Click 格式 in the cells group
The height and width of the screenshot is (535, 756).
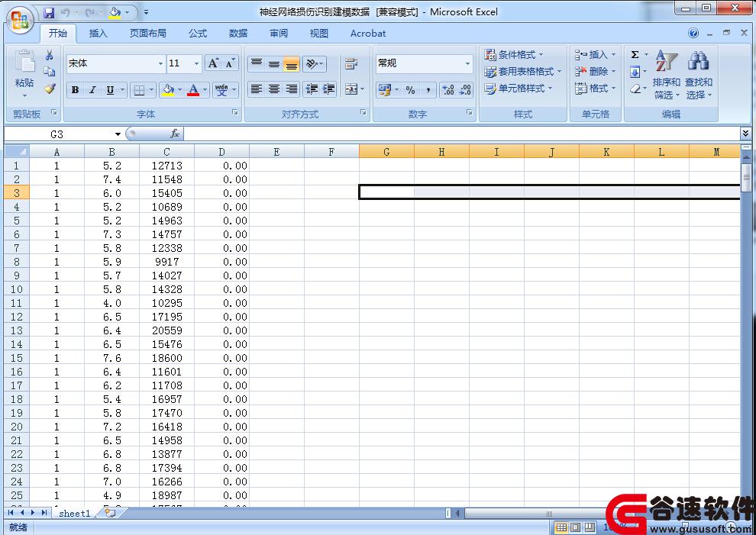[595, 89]
